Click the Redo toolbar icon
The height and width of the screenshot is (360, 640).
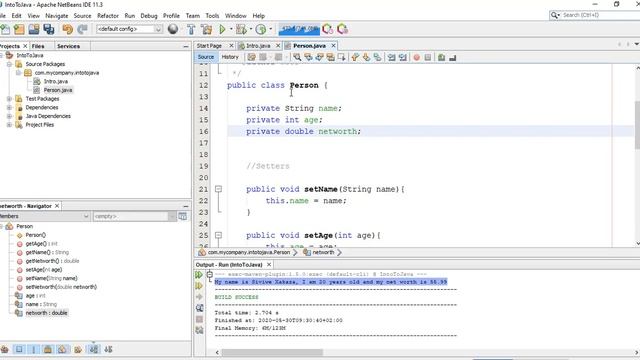point(82,29)
